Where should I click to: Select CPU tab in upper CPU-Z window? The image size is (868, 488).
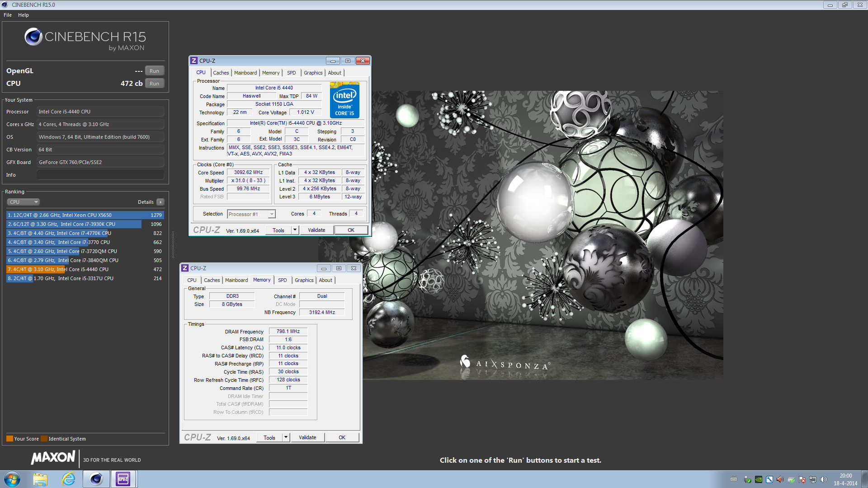tap(201, 72)
